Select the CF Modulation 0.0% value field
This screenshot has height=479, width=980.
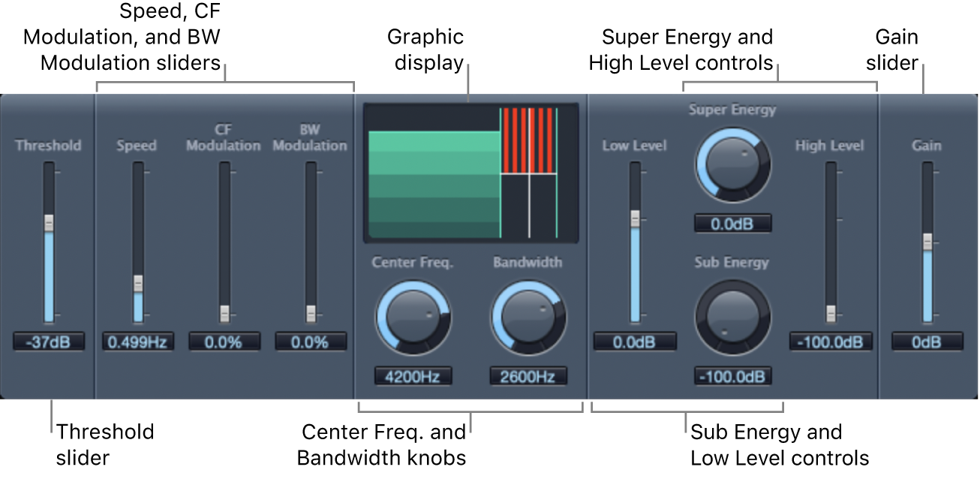[224, 342]
